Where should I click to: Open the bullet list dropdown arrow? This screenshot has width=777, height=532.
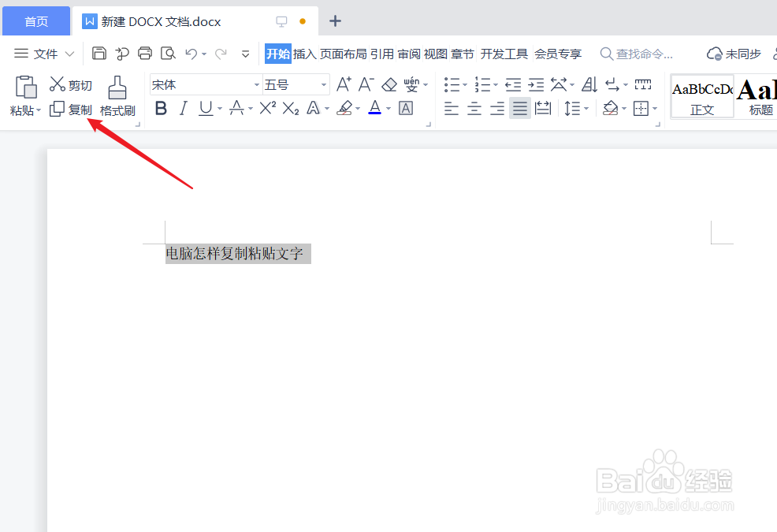point(465,85)
